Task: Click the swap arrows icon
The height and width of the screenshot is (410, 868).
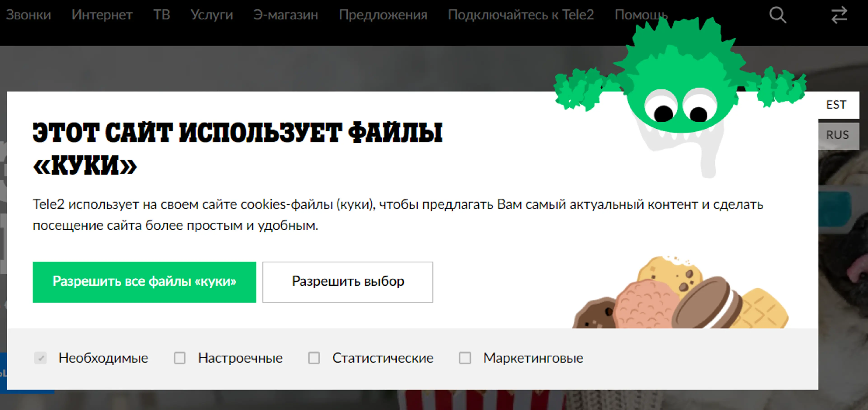Action: tap(839, 15)
